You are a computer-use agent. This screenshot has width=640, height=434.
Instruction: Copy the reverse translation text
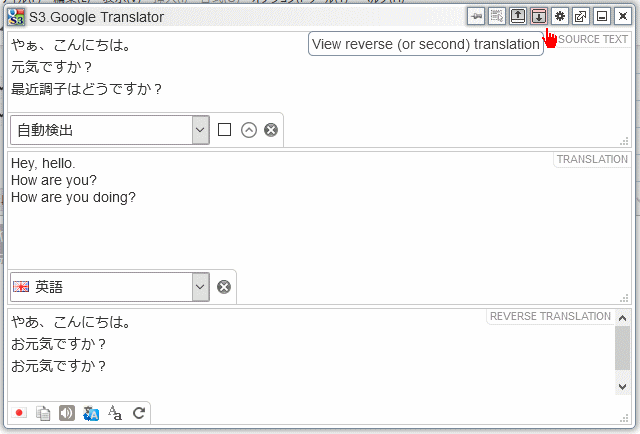point(43,413)
